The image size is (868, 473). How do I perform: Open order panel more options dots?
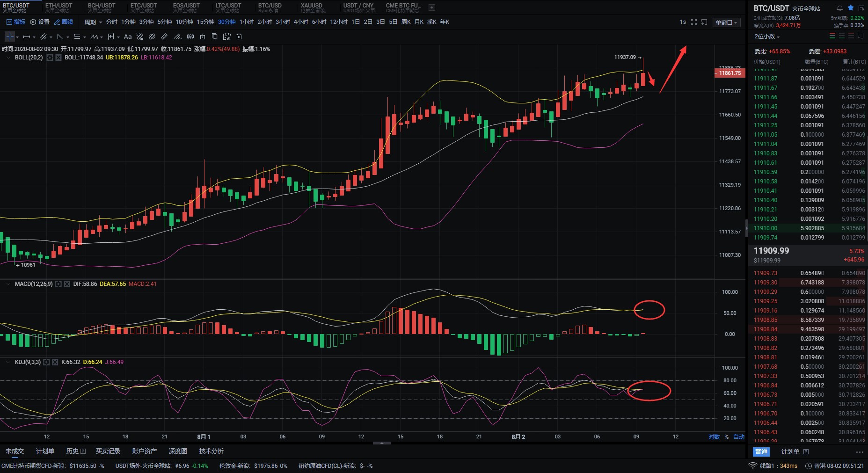click(x=860, y=452)
